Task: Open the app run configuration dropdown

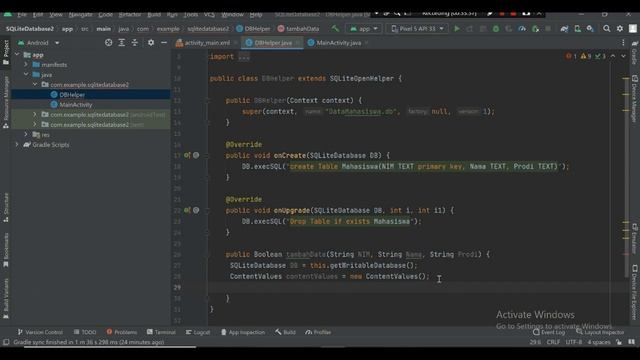Action: coord(364,29)
